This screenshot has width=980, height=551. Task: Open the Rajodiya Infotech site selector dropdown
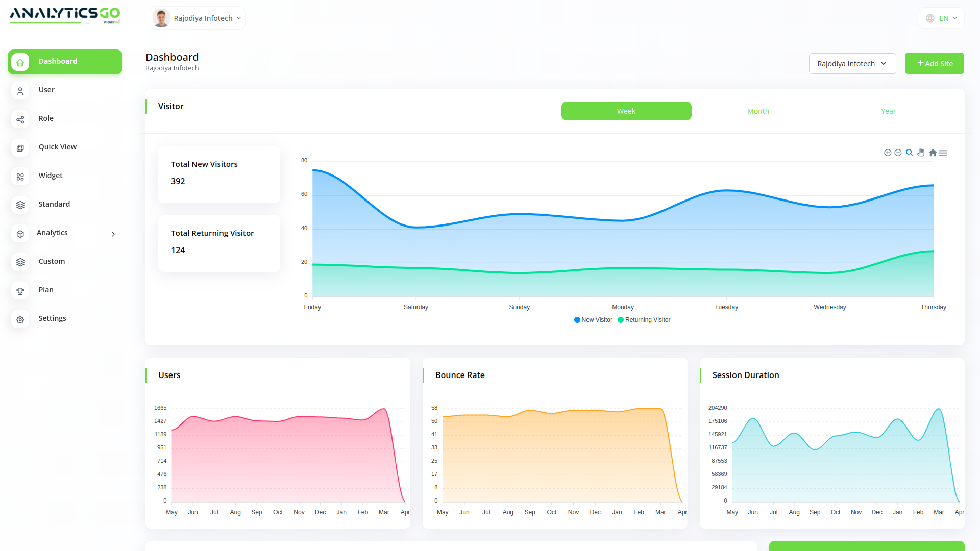852,64
